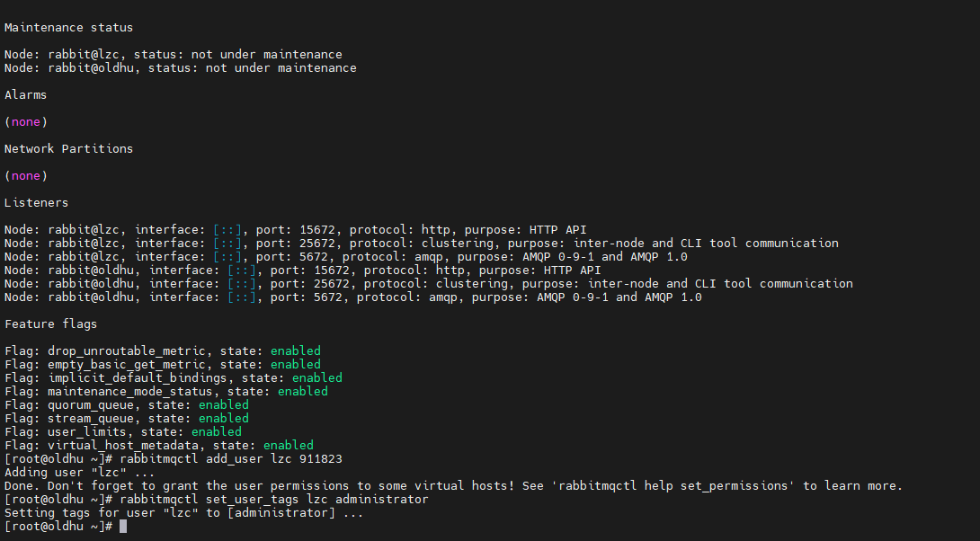The height and width of the screenshot is (541, 980).
Task: Click the pink 'none' under Alarms
Action: pyautogui.click(x=26, y=122)
